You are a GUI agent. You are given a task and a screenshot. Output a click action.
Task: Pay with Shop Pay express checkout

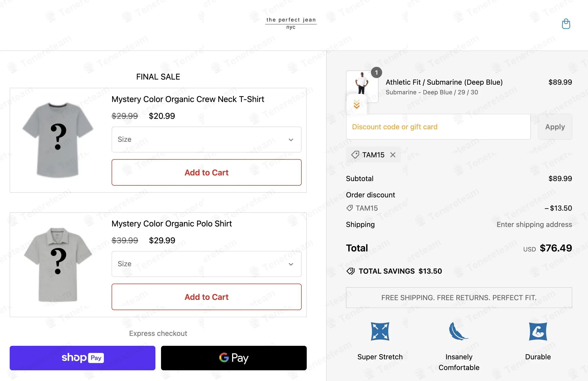82,358
